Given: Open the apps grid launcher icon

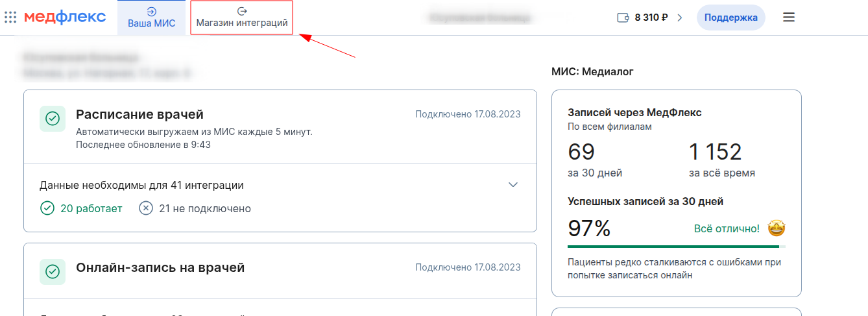Looking at the screenshot, I should [10, 18].
